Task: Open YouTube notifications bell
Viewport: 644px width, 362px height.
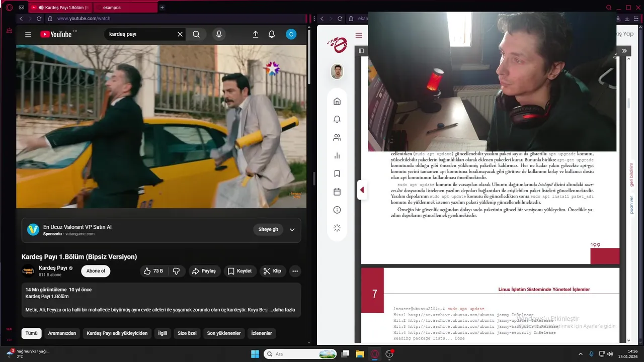Action: [272, 34]
